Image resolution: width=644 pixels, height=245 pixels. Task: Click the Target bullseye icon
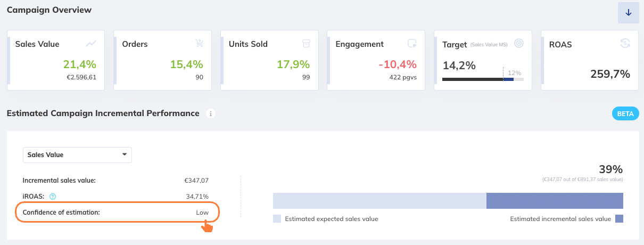click(x=519, y=44)
